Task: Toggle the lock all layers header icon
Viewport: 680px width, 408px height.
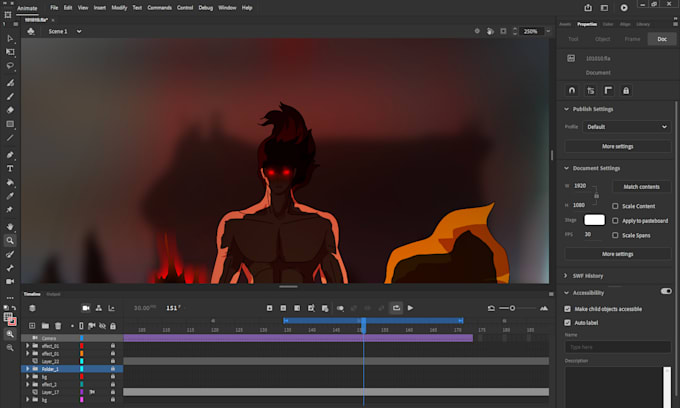Action: (x=113, y=326)
